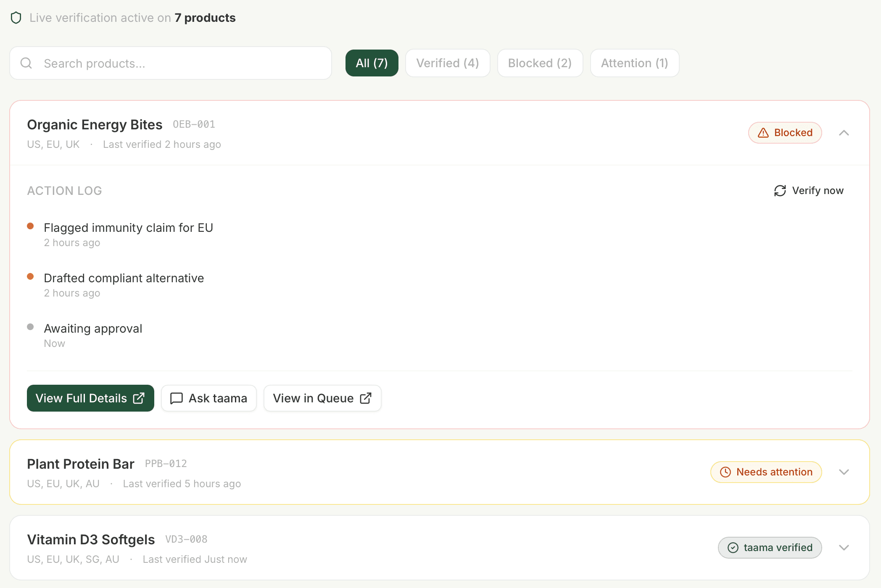Expand the Vitamin D3 Softgels row
Image resolution: width=881 pixels, height=588 pixels.
point(844,548)
